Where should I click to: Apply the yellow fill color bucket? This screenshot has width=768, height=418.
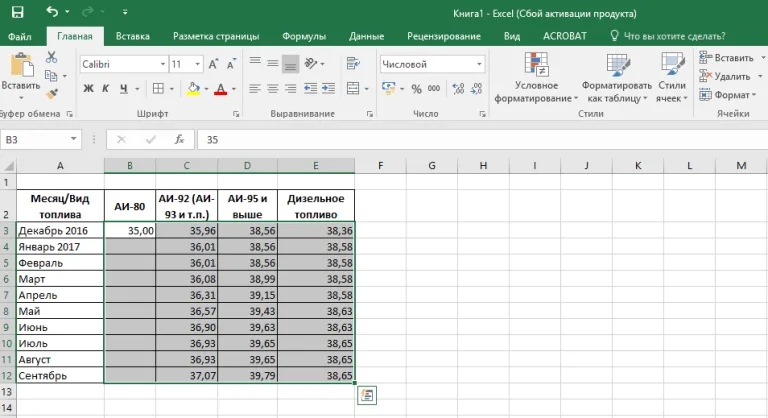193,89
